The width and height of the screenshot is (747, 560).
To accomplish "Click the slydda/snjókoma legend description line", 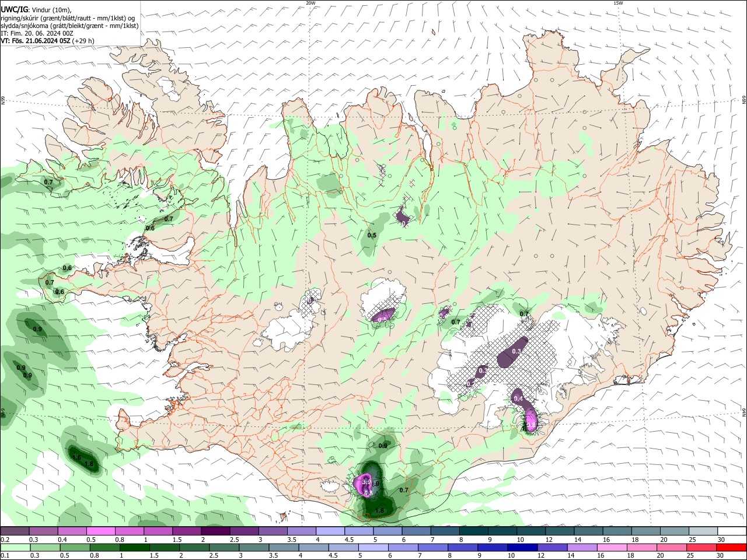I will 69,26.
